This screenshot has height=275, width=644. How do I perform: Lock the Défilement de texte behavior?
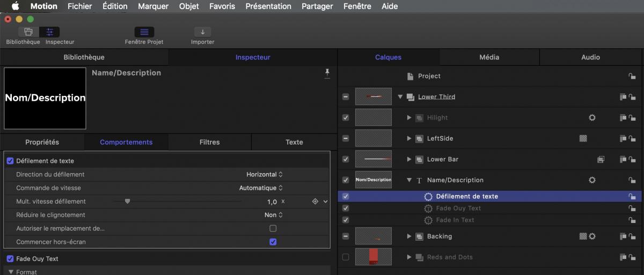tap(632, 196)
